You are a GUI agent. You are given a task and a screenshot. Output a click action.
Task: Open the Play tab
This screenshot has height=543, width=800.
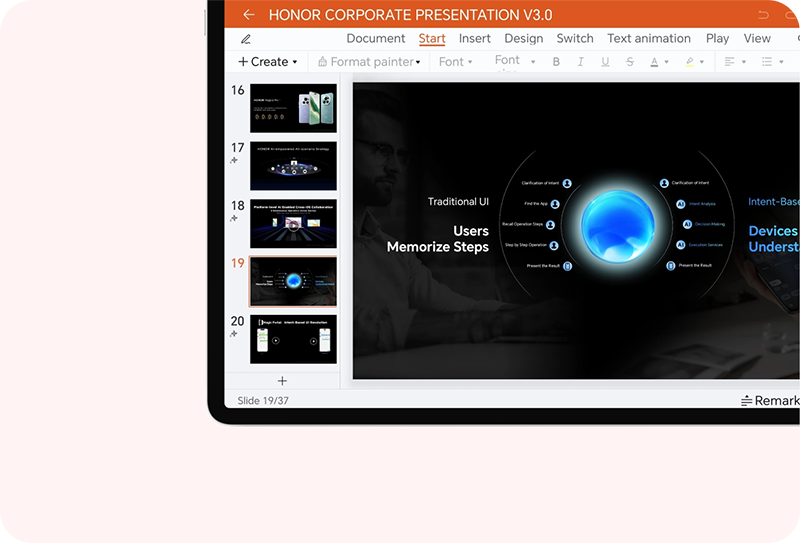coord(717,38)
